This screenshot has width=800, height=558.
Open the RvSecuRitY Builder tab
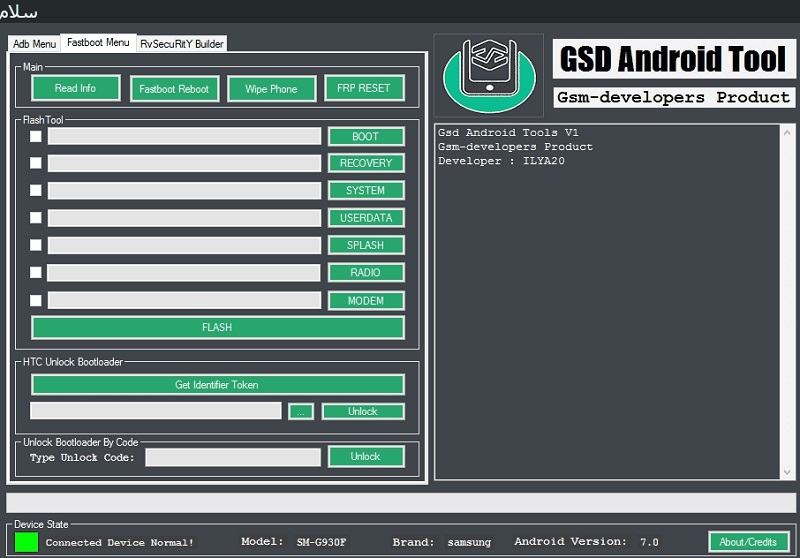pos(182,44)
